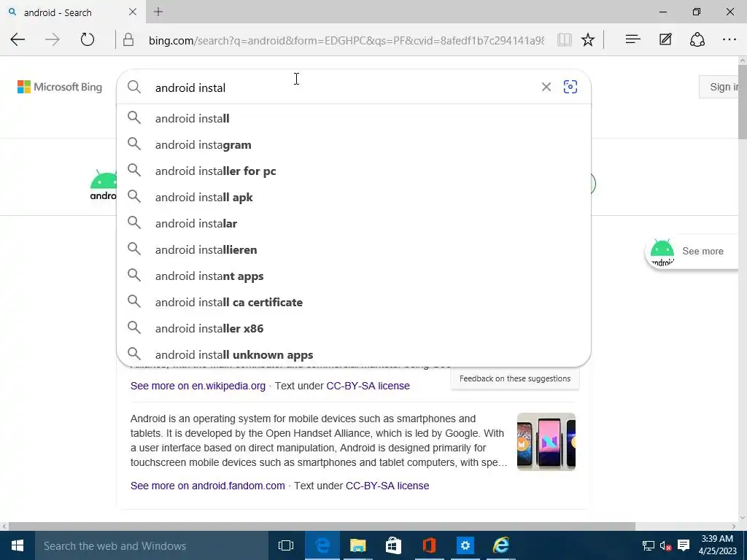747x560 pixels.
Task: Select the android - Search tab
Action: coord(71,12)
